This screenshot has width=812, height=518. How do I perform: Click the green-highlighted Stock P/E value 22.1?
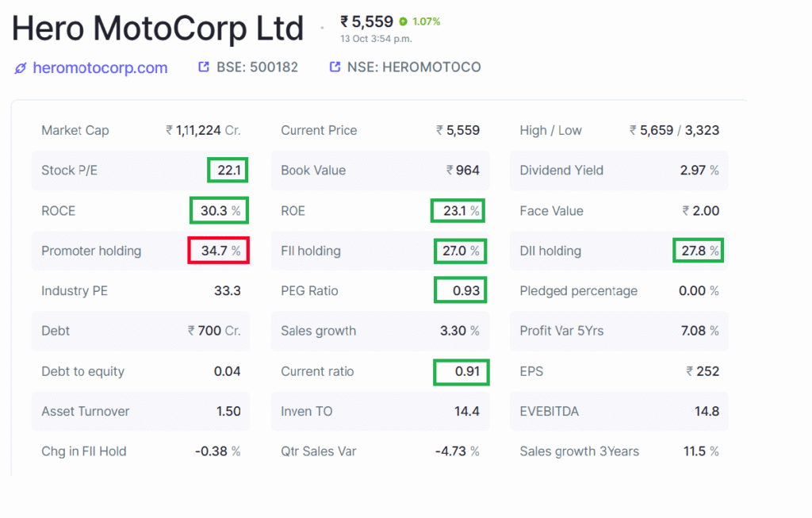[228, 170]
